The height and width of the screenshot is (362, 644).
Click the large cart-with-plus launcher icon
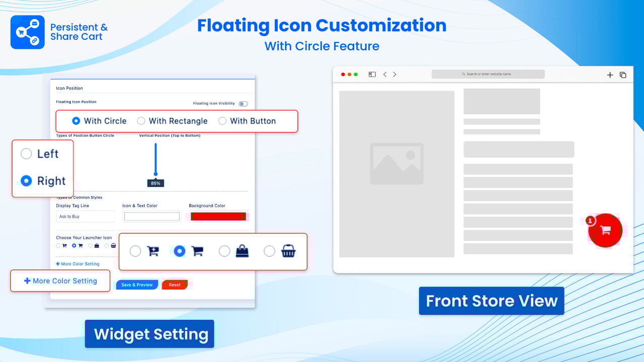pyautogui.click(x=153, y=251)
